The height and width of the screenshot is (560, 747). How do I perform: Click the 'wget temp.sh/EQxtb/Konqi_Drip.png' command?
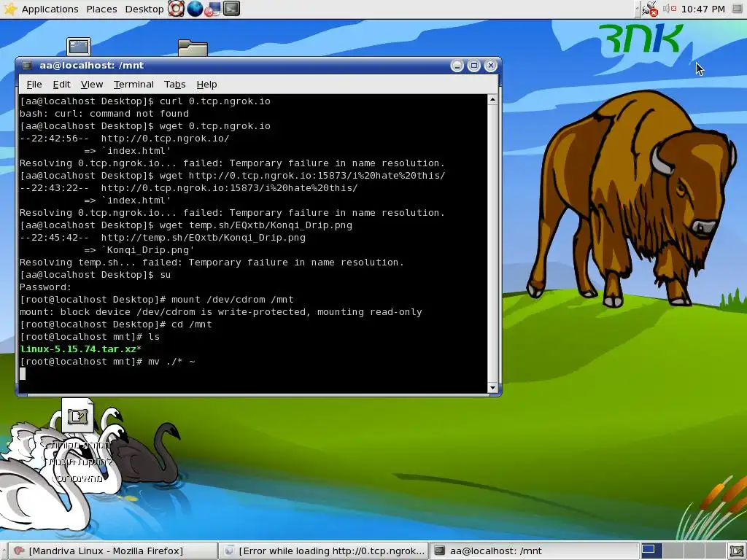256,225
